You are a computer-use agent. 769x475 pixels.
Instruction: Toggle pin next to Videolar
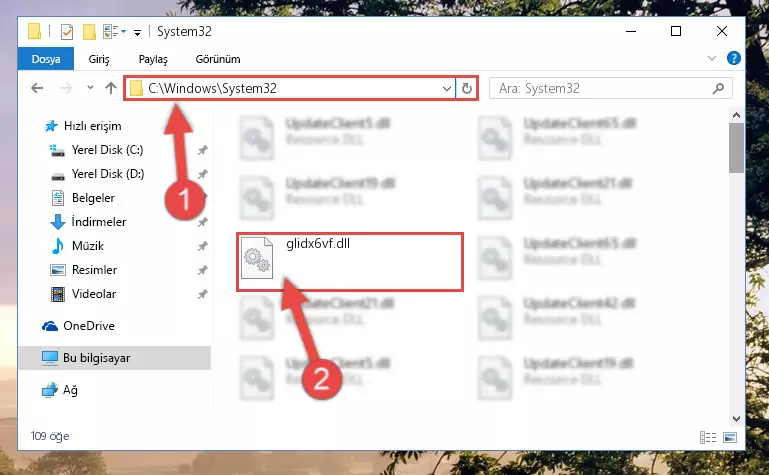[203, 294]
